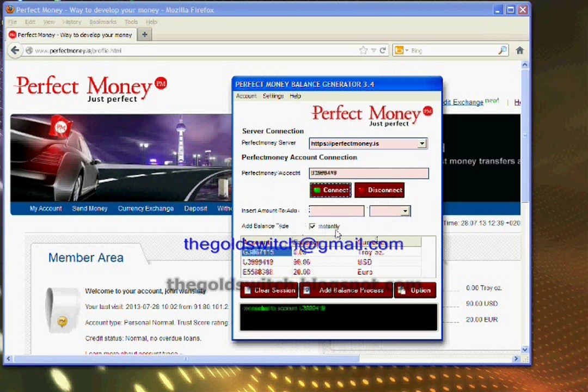The image size is (588, 392).
Task: Open the currency dropdown beside amount field
Action: 405,211
